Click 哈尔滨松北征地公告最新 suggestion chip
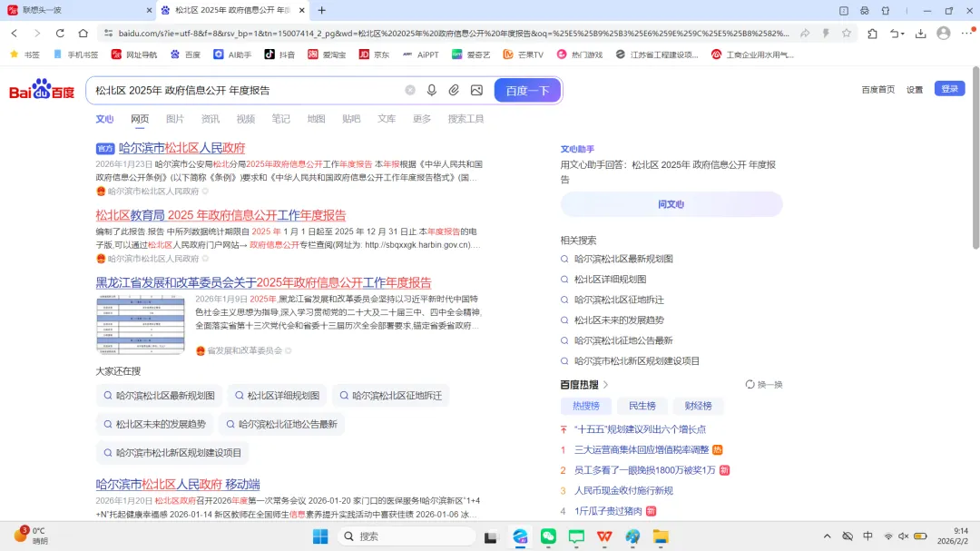This screenshot has height=551, width=980. click(x=282, y=424)
